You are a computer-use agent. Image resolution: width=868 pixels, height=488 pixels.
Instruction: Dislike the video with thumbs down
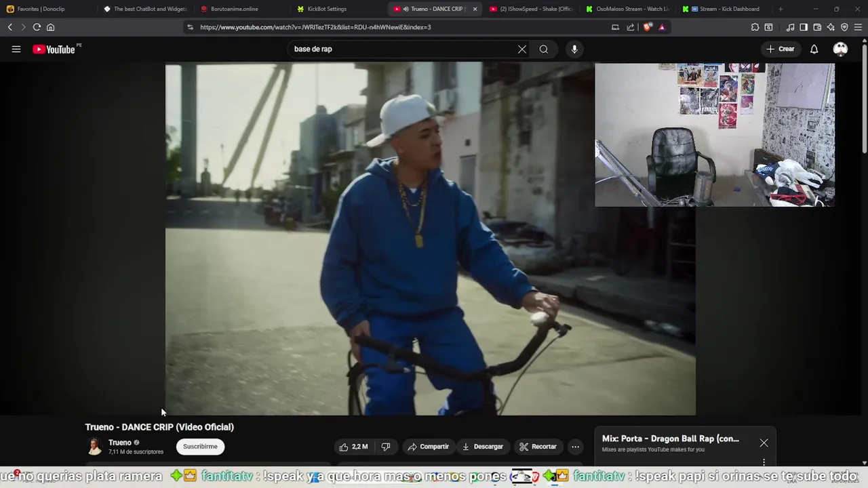[x=386, y=447]
